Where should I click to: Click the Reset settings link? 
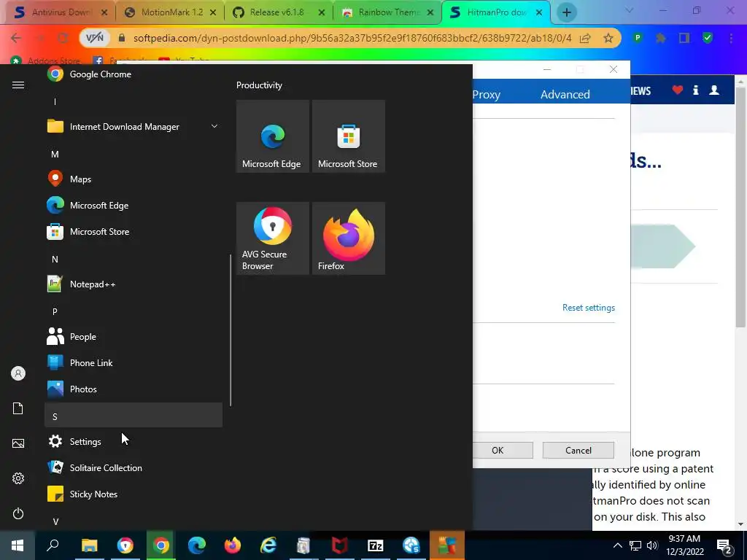point(589,308)
